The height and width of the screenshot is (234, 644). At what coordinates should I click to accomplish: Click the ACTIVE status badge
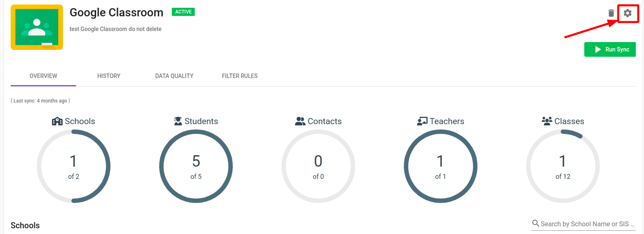pos(183,12)
